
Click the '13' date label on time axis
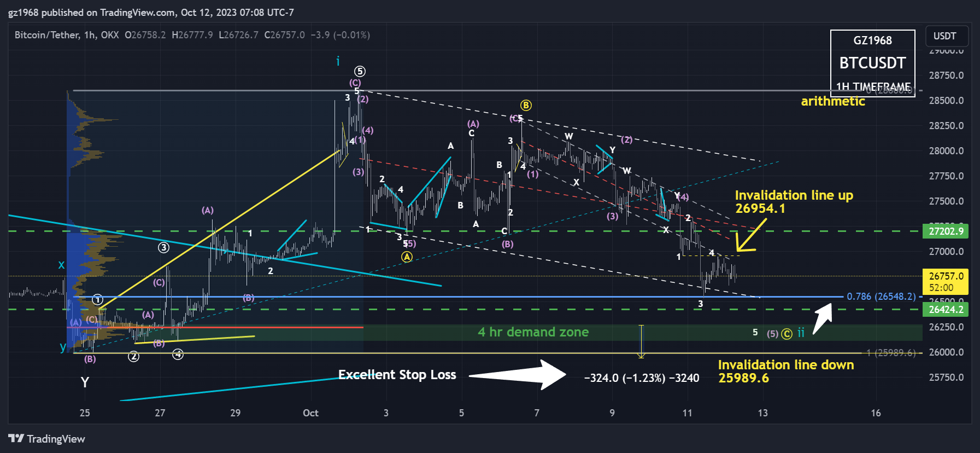(x=762, y=413)
